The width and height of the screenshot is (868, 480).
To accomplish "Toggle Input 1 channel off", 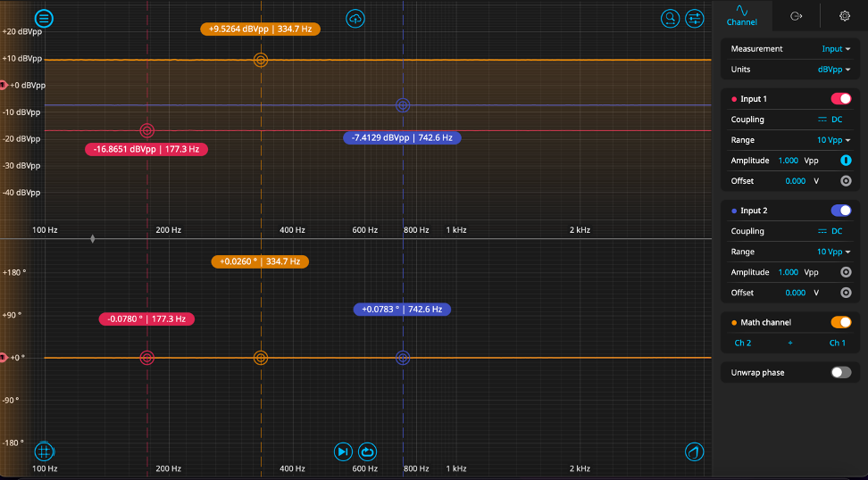I will click(x=841, y=99).
